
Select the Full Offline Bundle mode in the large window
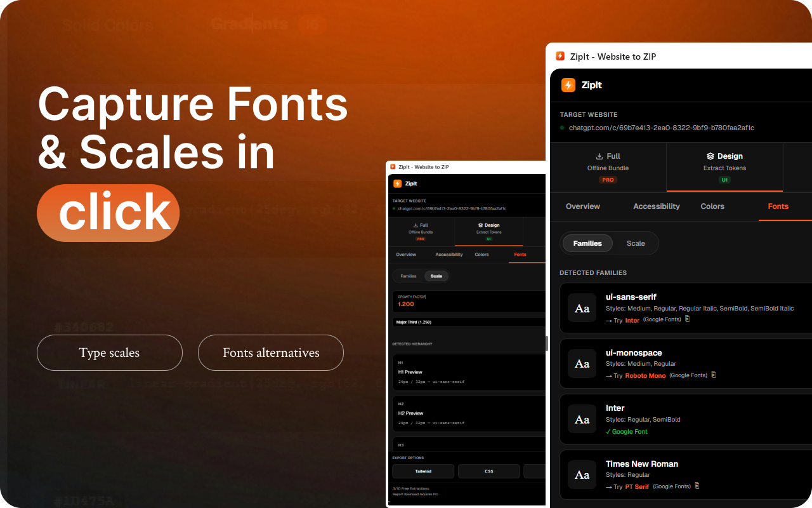[608, 167]
